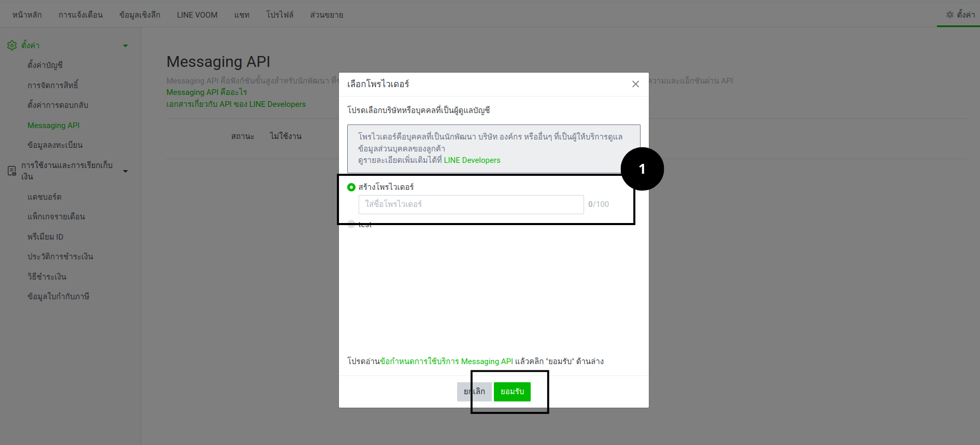Open the ส่วนขยาย tab
980x445 pixels.
tap(327, 15)
